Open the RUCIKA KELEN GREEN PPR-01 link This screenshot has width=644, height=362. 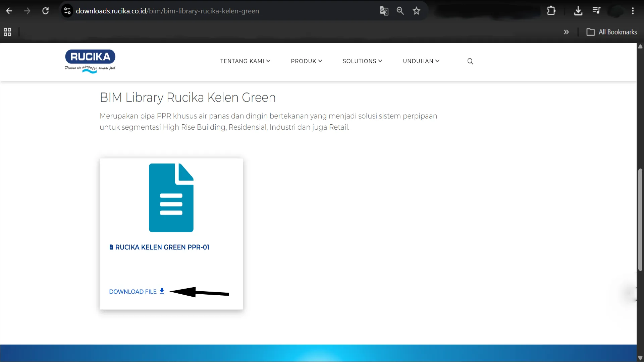pos(159,247)
